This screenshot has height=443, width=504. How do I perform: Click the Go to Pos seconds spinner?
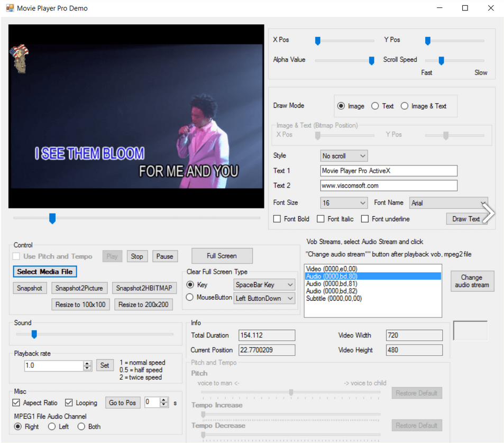click(x=164, y=402)
